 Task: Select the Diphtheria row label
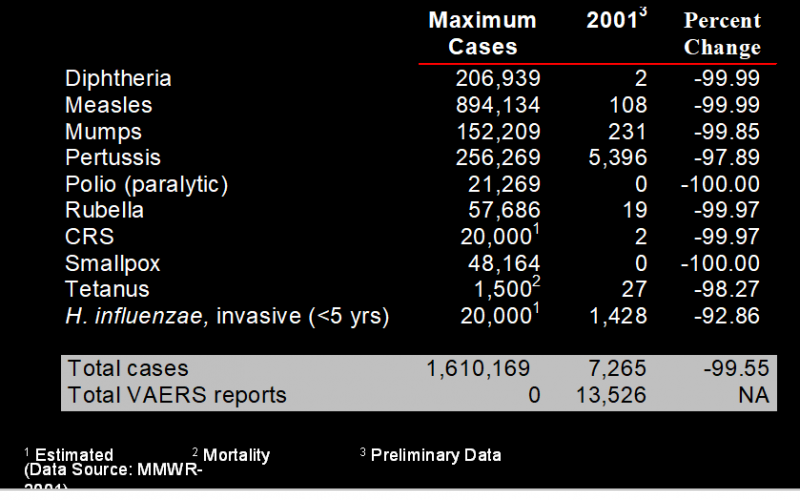point(118,79)
